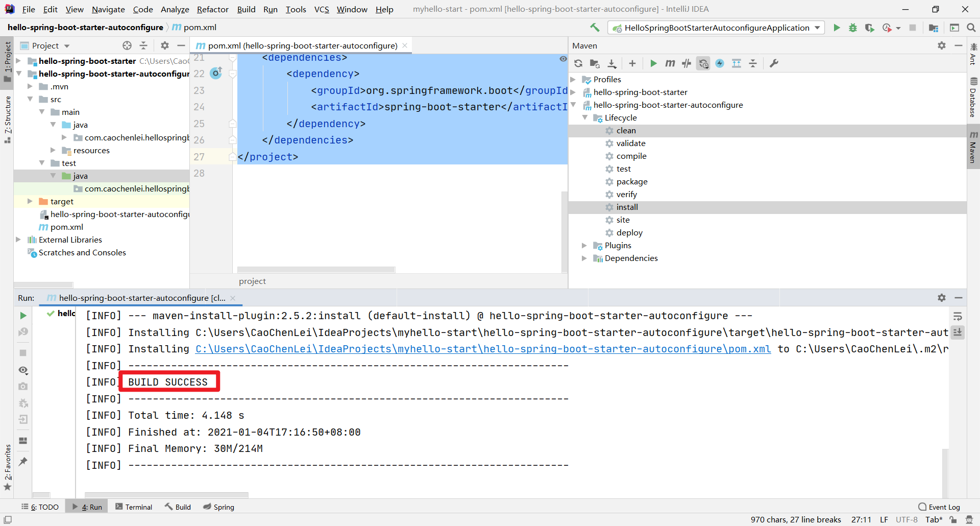Open the Project Structure dialog icon
This screenshot has width=980, height=526.
934,28
